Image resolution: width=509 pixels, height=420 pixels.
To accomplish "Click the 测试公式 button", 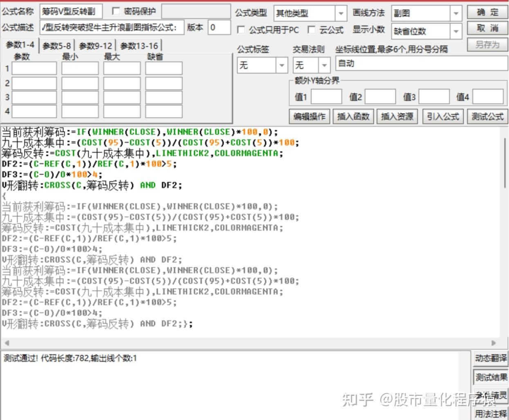I will (x=487, y=117).
